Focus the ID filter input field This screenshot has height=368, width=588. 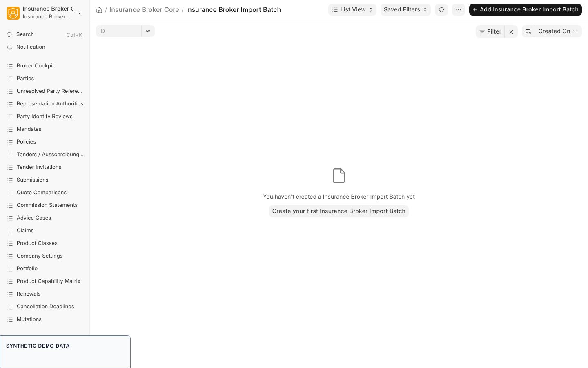click(119, 31)
